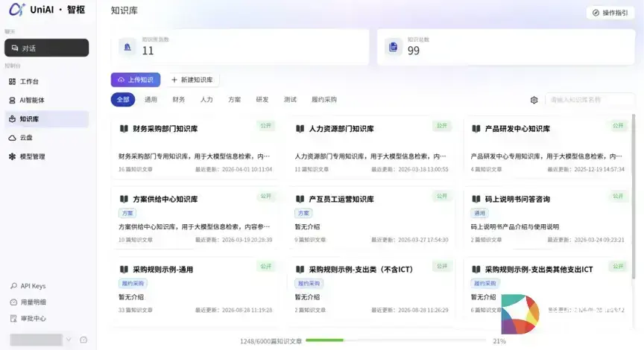The height and width of the screenshot is (350, 644).
Task: Click the 审批中心 document icon
Action: (x=13, y=319)
